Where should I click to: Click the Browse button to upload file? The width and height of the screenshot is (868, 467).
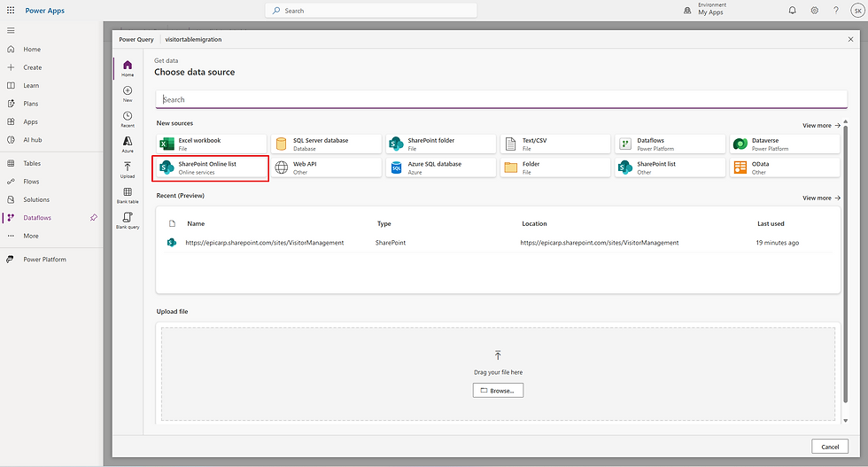point(498,391)
